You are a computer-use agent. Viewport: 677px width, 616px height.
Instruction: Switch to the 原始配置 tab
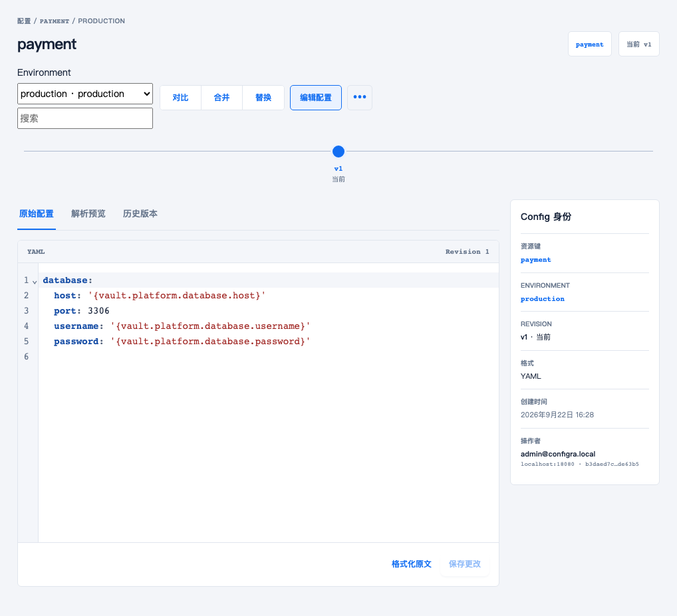coord(37,214)
